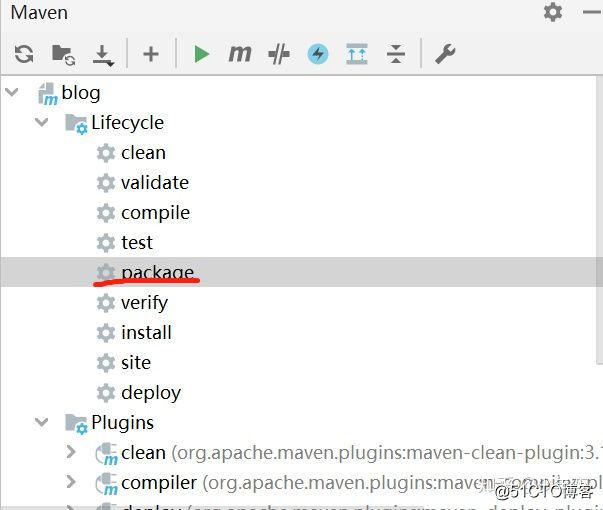Execute Maven goal via m icon
The height and width of the screenshot is (510, 603).
240,53
